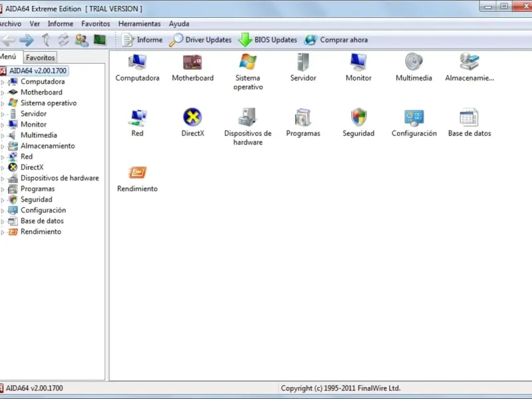Select Programas in the tree

[x=38, y=189]
